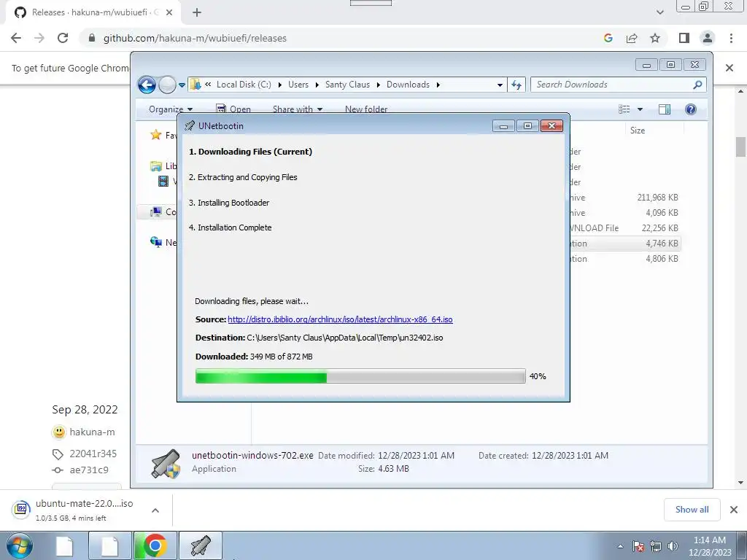Change Explorer view icon
Viewport: 747px width, 560px height.
point(624,109)
